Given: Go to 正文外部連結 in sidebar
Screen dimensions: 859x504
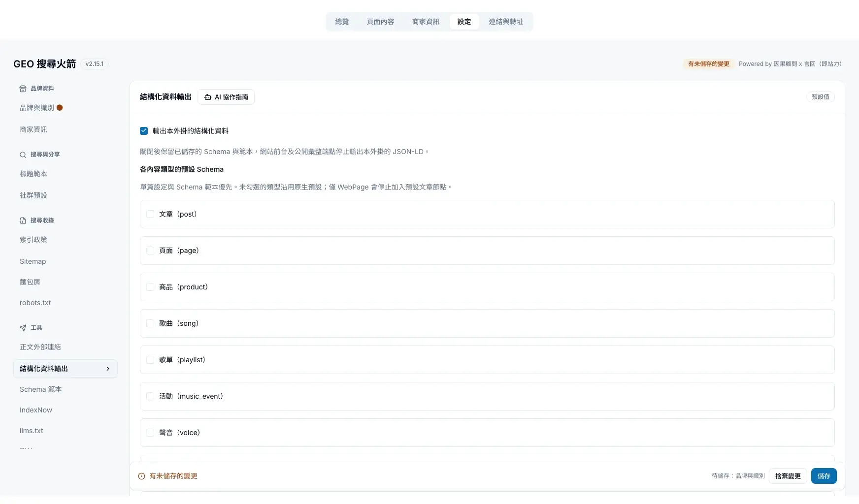Looking at the screenshot, I should tap(66, 347).
